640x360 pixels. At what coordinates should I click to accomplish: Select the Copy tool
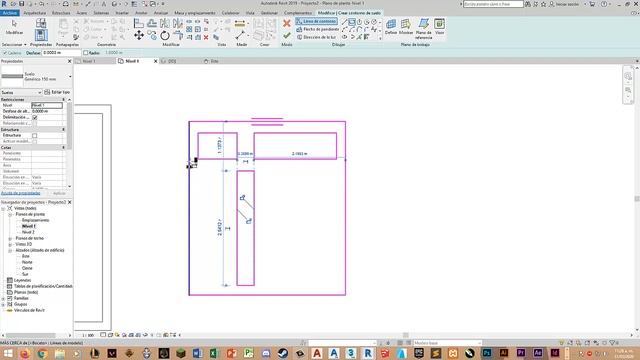152,36
